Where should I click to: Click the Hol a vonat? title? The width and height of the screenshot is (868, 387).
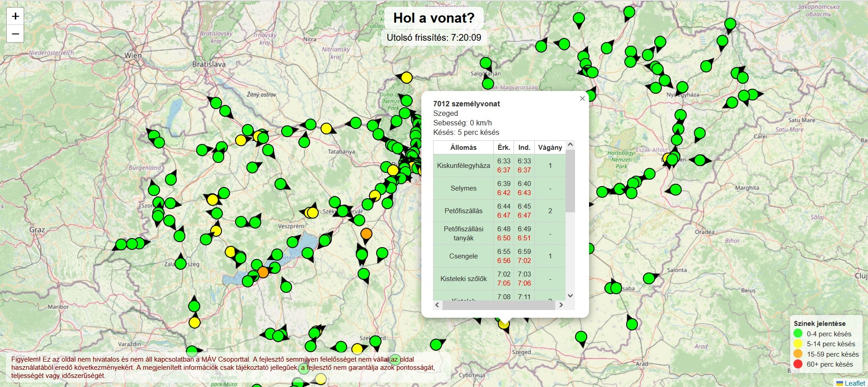pos(434,18)
